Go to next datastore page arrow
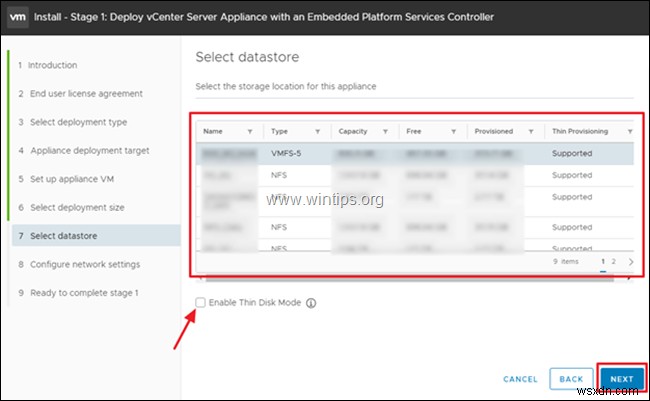Image resolution: width=650 pixels, height=401 pixels. [631, 262]
